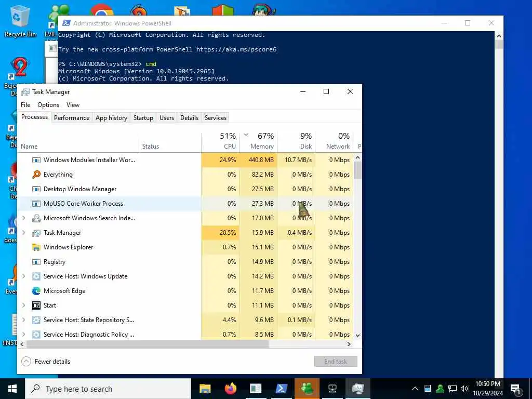Click Desktop Window Manager process icon
Viewport: 532px width, 399px height.
[36, 189]
